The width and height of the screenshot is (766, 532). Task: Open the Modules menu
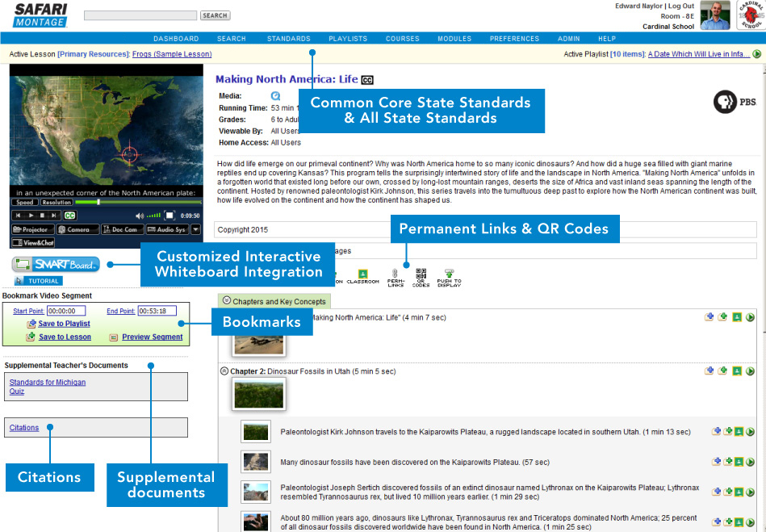click(454, 39)
